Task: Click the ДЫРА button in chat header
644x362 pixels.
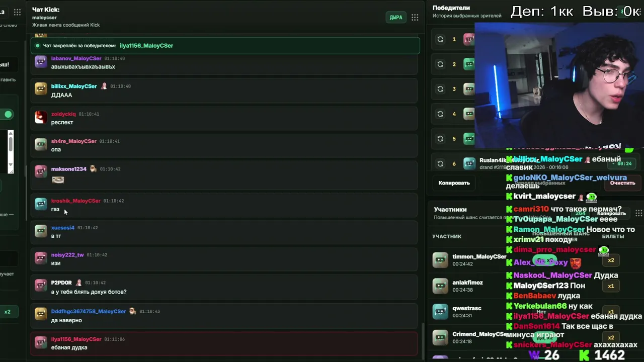Action: [396, 18]
